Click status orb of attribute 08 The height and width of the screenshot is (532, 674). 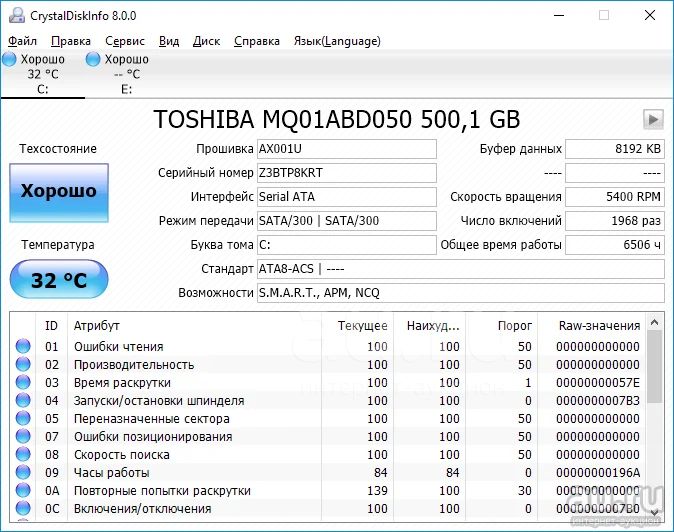[x=23, y=454]
